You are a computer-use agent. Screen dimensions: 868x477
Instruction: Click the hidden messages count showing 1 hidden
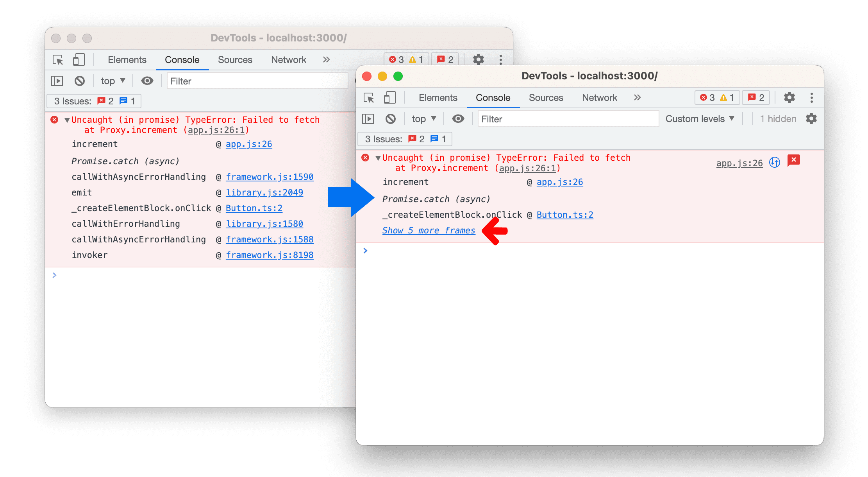pyautogui.click(x=778, y=119)
